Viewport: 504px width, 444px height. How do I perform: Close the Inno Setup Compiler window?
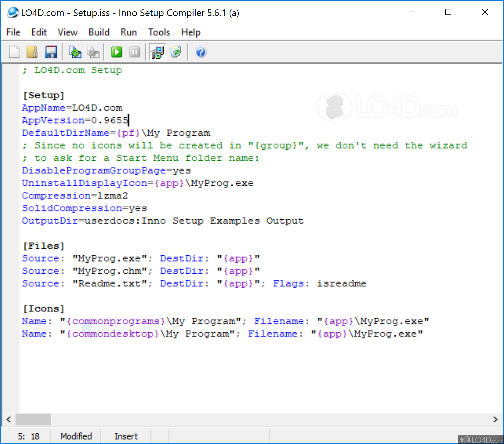[485, 12]
